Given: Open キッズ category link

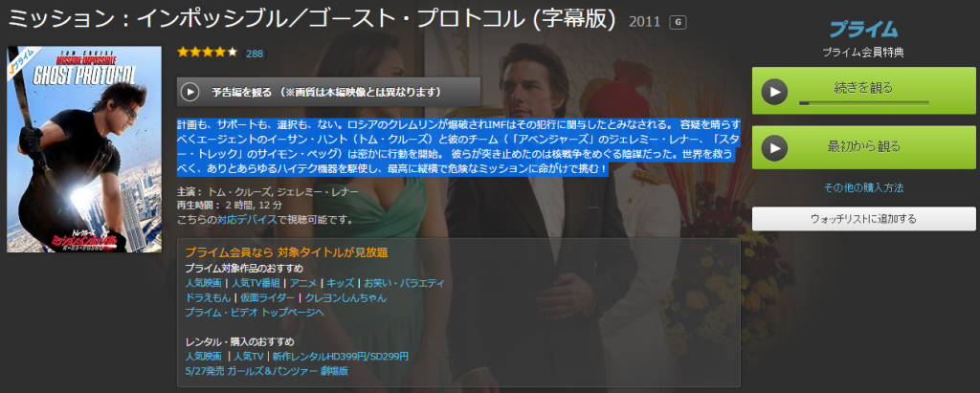Looking at the screenshot, I should tap(341, 283).
